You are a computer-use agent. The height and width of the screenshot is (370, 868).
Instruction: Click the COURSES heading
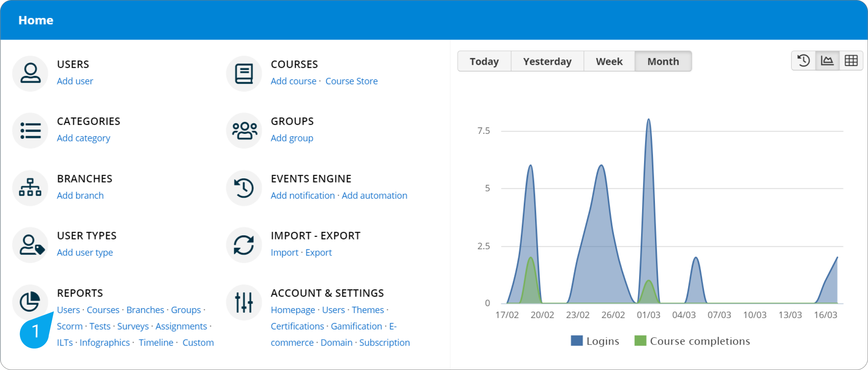click(x=294, y=64)
